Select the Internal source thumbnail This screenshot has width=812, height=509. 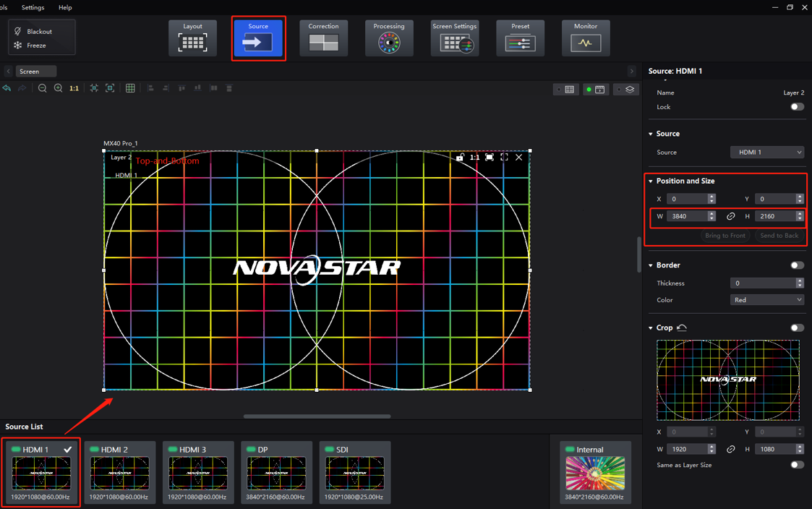click(x=595, y=473)
